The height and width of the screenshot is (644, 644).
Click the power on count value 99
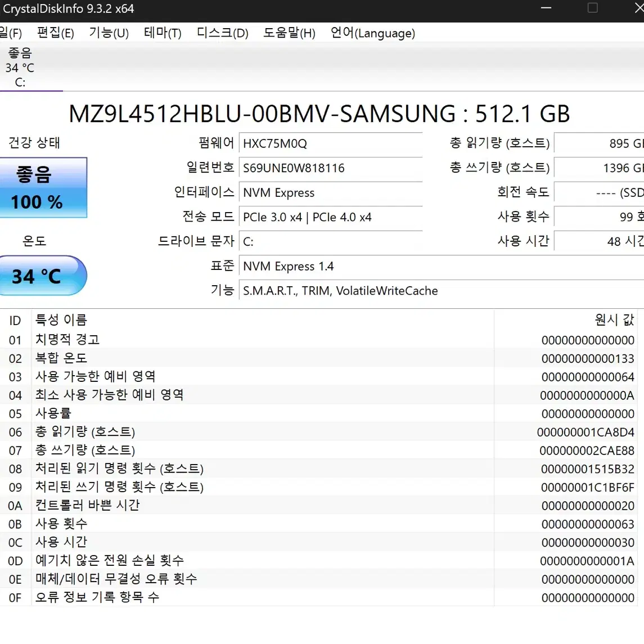[x=599, y=217]
